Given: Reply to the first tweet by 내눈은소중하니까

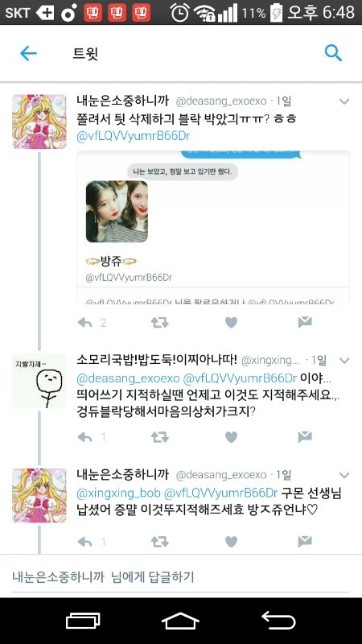Looking at the screenshot, I should [x=84, y=324].
